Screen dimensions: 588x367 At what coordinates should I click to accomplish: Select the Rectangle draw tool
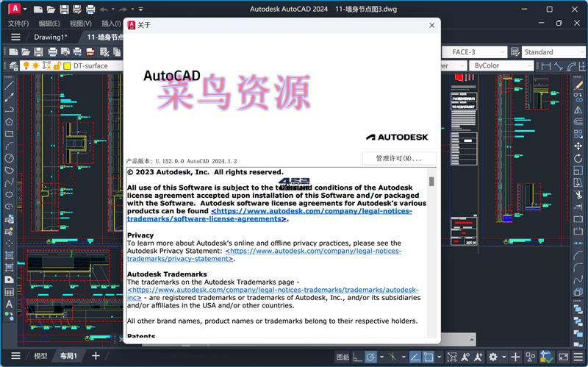(x=10, y=134)
